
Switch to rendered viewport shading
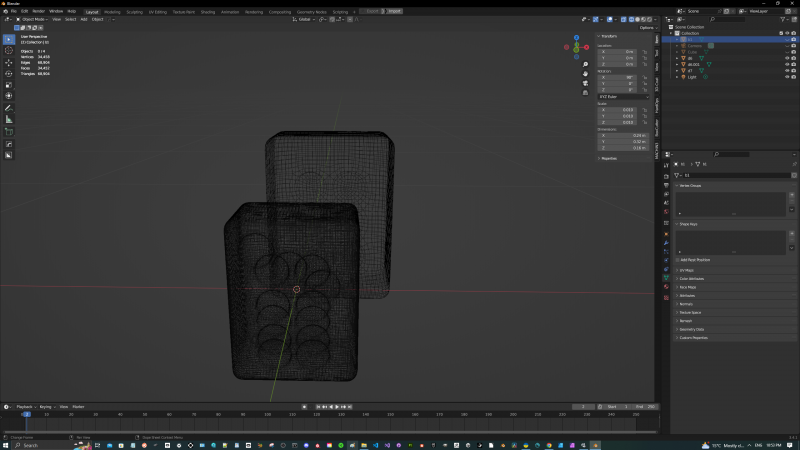coord(649,19)
